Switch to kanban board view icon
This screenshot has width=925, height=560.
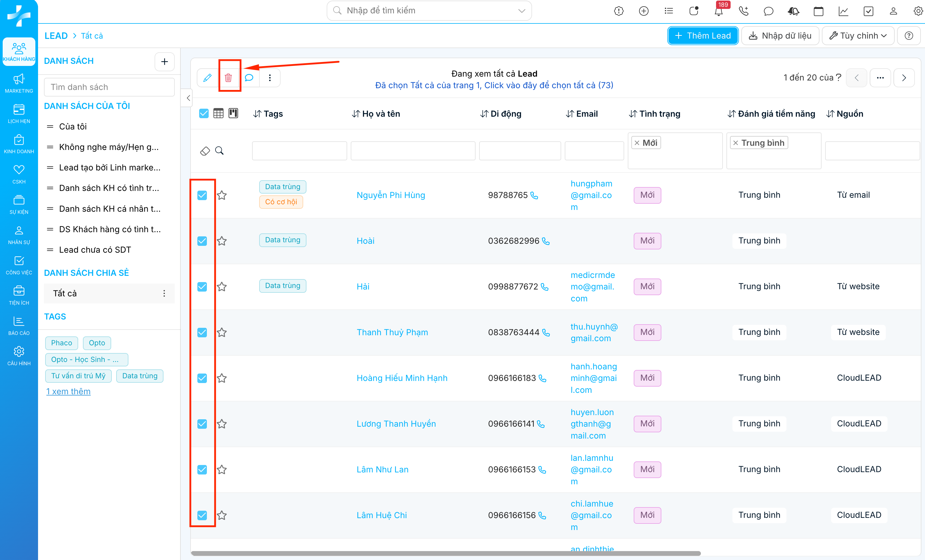(233, 113)
